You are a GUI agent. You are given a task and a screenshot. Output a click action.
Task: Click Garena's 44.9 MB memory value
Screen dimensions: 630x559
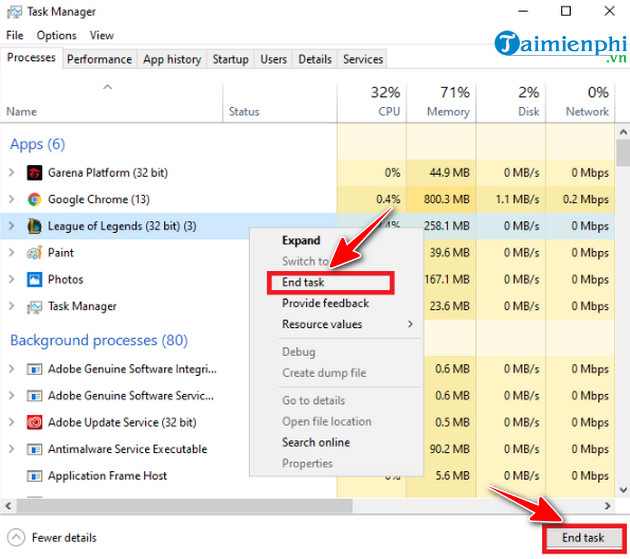pyautogui.click(x=449, y=173)
